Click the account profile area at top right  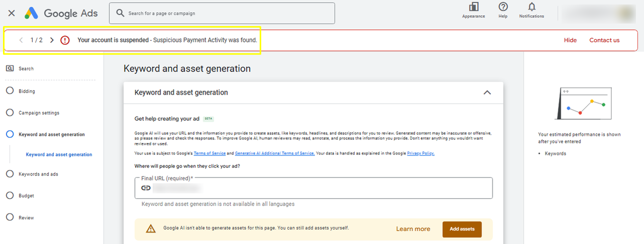tap(599, 14)
